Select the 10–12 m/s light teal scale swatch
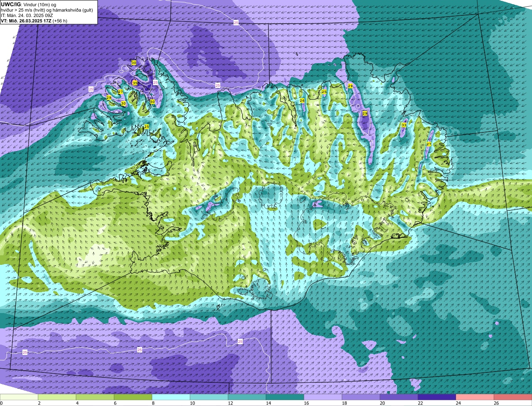Image resolution: width=532 pixels, height=406 pixels. pos(209,397)
